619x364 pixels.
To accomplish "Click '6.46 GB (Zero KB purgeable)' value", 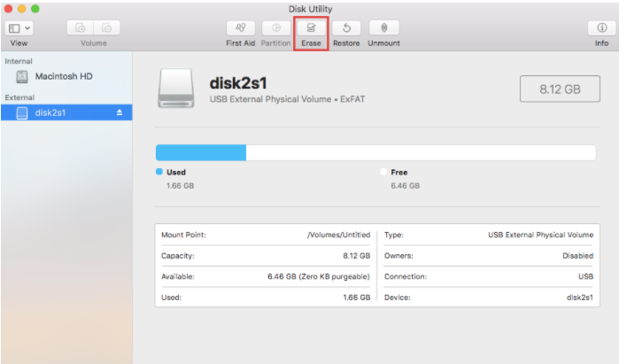I will tap(319, 276).
